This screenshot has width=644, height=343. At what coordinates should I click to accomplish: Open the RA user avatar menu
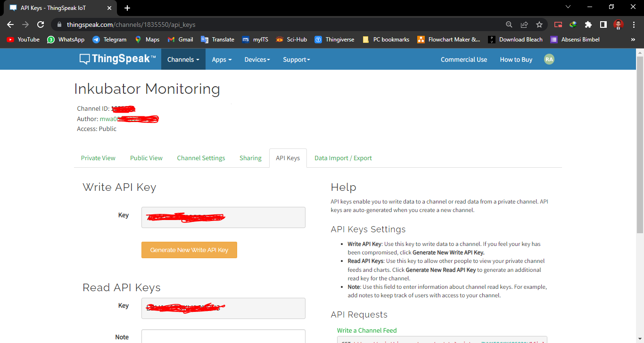click(x=549, y=59)
